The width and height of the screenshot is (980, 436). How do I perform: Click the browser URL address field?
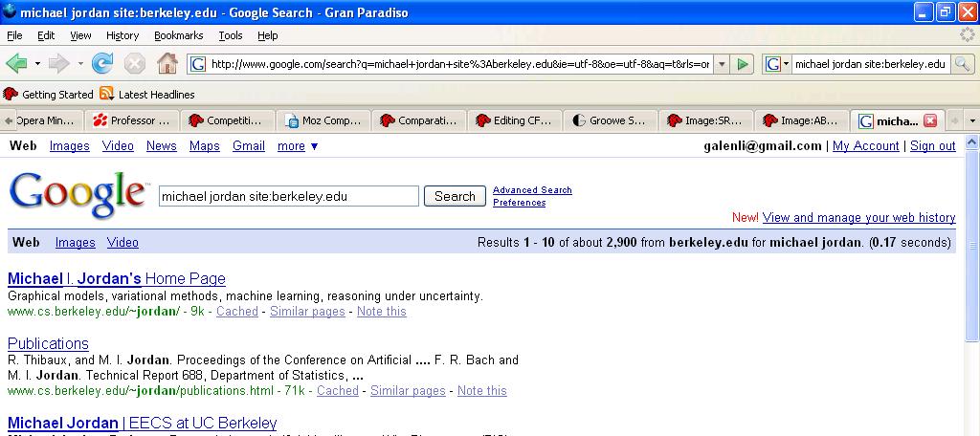point(460,64)
